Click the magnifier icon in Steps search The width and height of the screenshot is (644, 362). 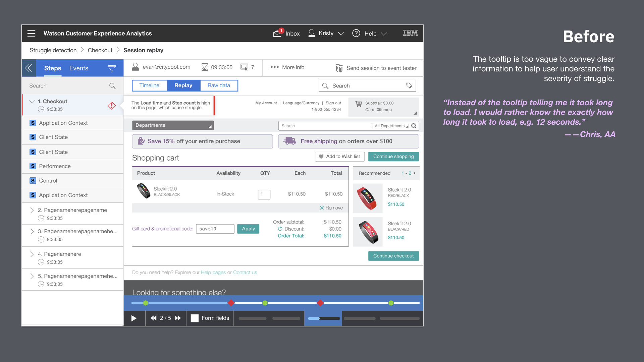tap(112, 86)
